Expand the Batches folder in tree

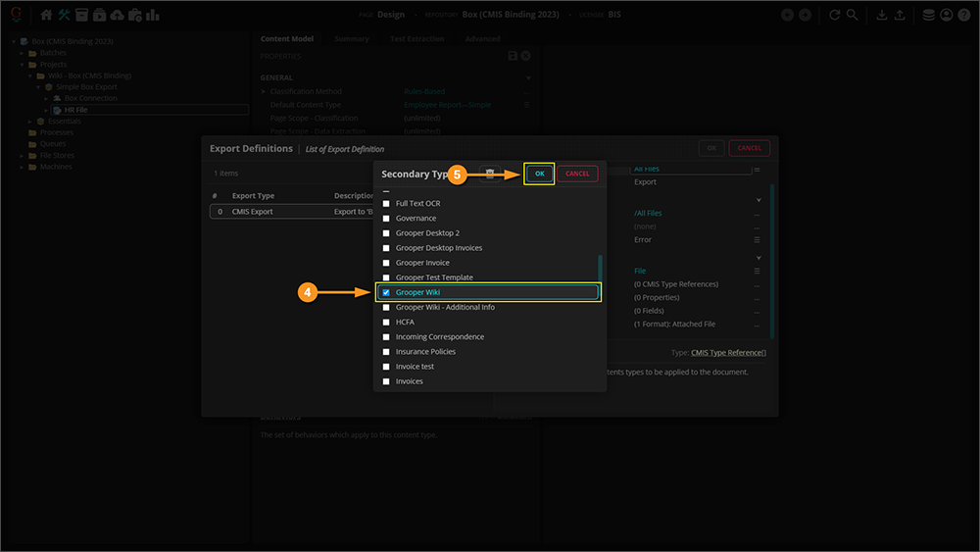click(x=22, y=53)
